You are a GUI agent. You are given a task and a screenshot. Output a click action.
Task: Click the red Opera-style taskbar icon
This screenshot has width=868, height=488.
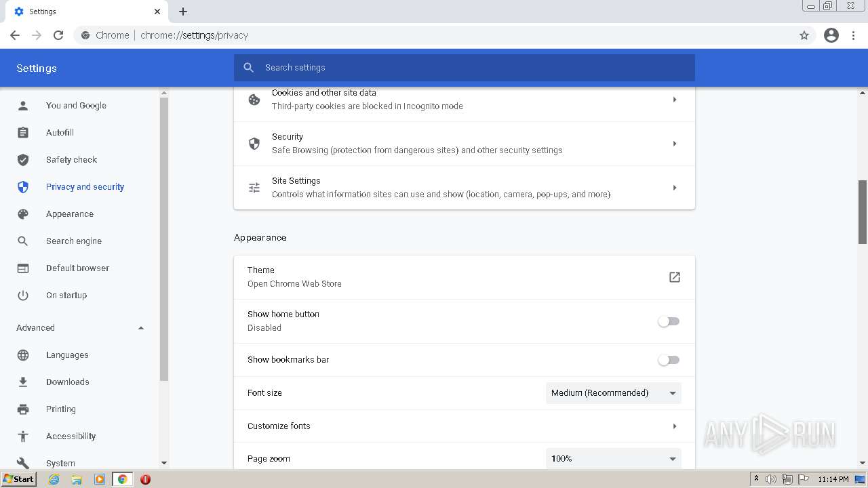tap(145, 479)
